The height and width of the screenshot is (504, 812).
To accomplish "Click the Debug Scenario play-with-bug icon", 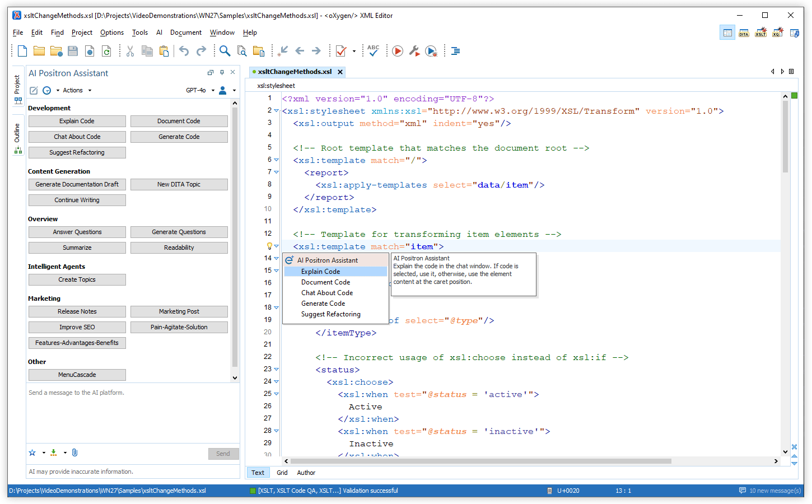I will [431, 51].
